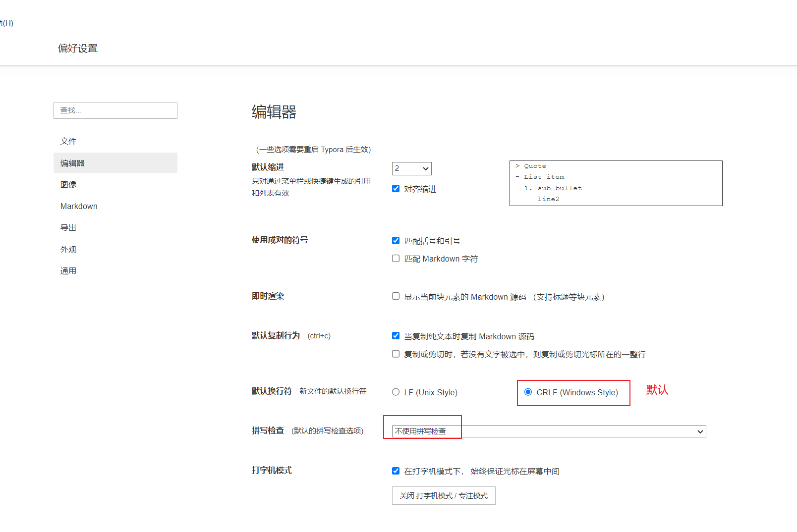Click the 默认缩进 setting label
Viewport: 797px width, 532px height.
click(268, 167)
